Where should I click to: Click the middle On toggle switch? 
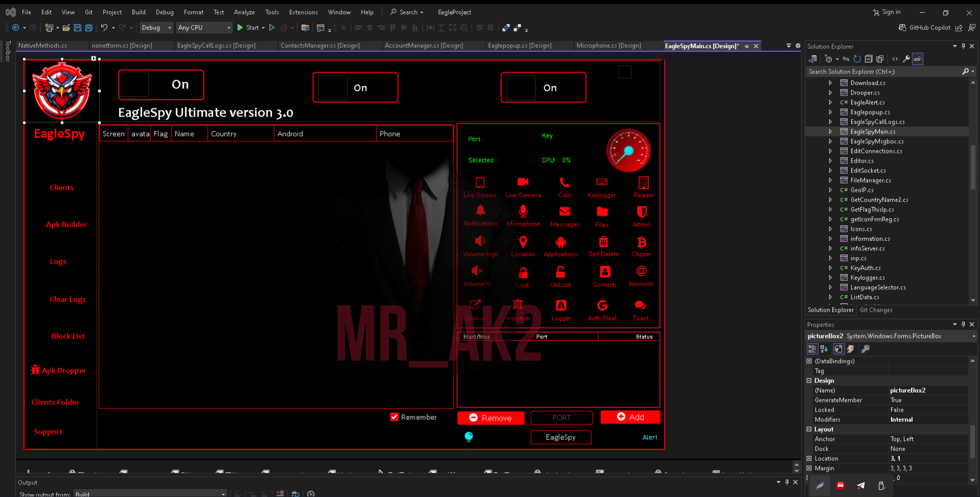coord(355,87)
